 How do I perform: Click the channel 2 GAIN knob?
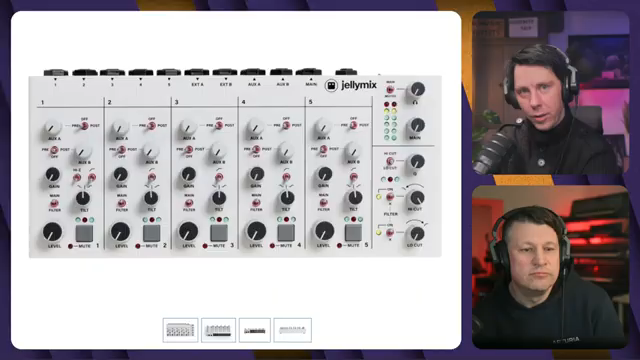(120, 175)
